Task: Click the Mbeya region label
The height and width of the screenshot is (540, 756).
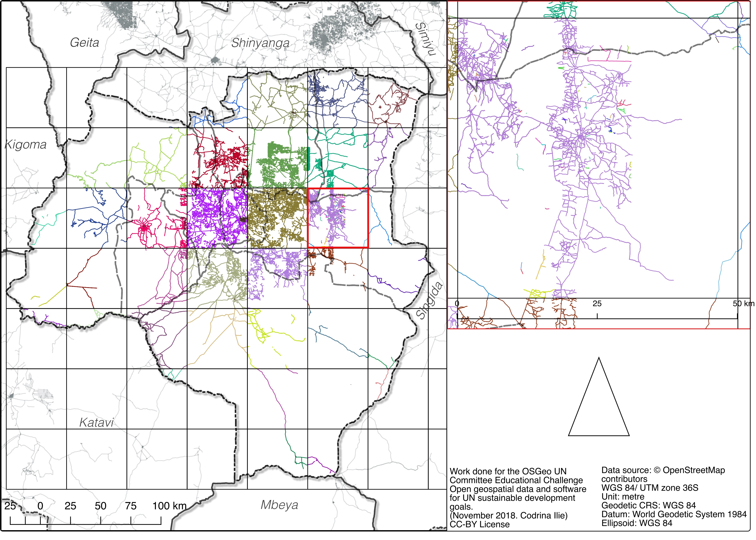Action: point(279,505)
